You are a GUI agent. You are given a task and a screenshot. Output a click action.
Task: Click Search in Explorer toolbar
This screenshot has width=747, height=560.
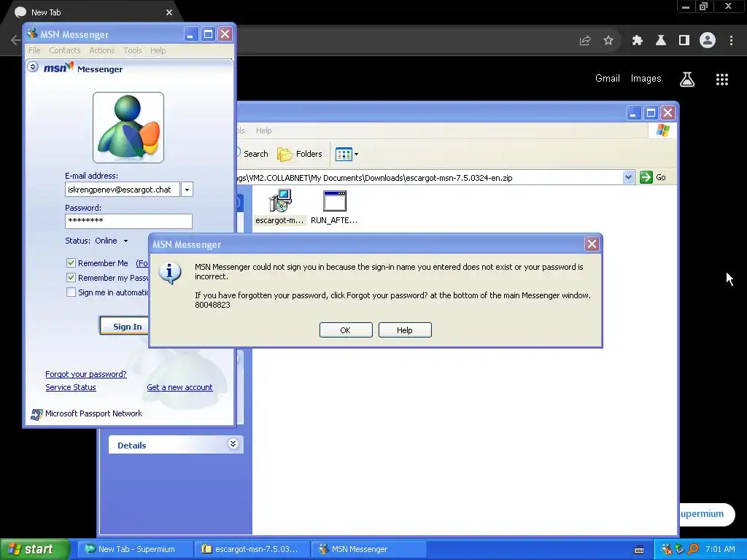[x=252, y=154]
